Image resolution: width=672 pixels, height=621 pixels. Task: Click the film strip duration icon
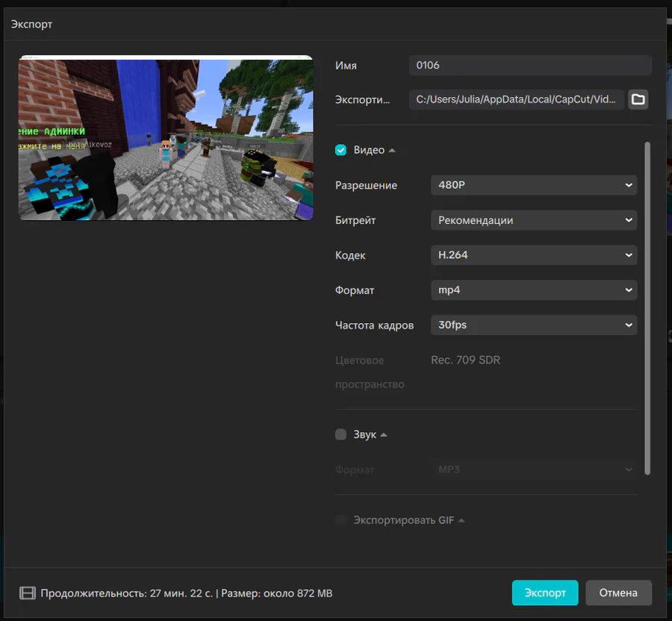click(28, 593)
